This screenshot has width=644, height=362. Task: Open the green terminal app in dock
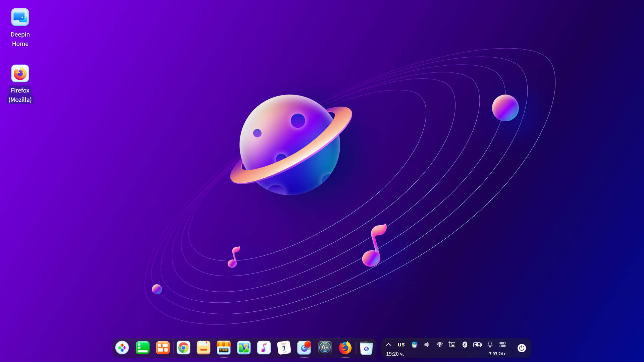pos(143,348)
